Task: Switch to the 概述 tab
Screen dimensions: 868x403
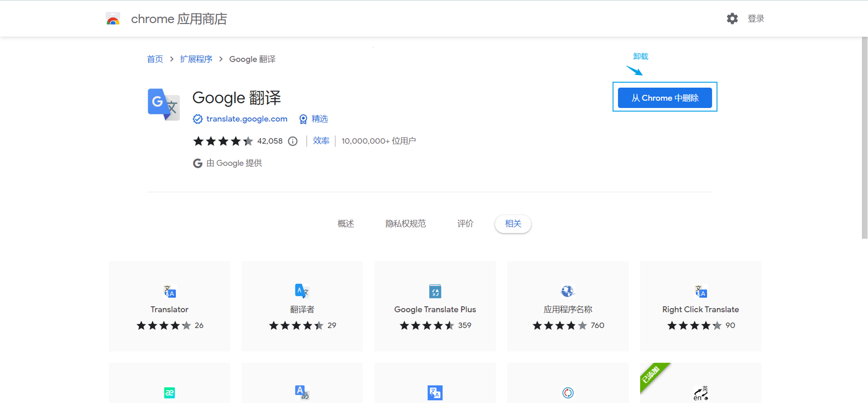Action: coord(346,224)
